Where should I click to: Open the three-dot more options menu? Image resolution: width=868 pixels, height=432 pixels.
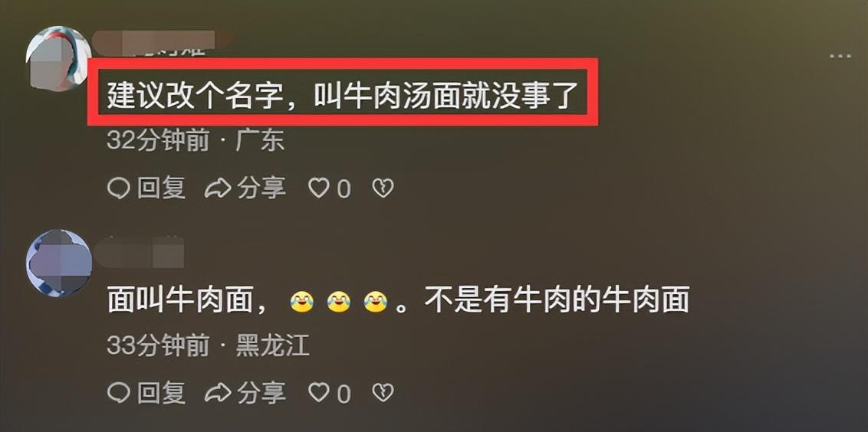pos(840,56)
